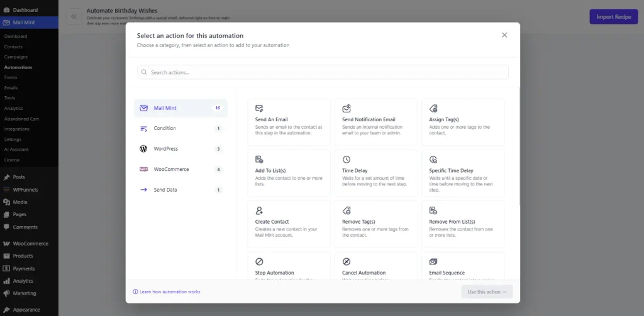Viewport: 644px width, 316px height.
Task: Click the Pages icon in sidebar
Action: coord(6,215)
